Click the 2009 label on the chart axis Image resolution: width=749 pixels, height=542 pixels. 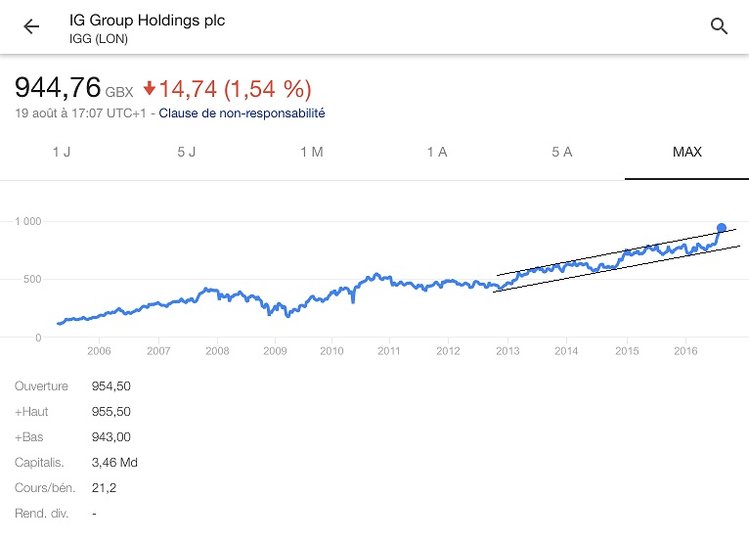[x=275, y=351]
